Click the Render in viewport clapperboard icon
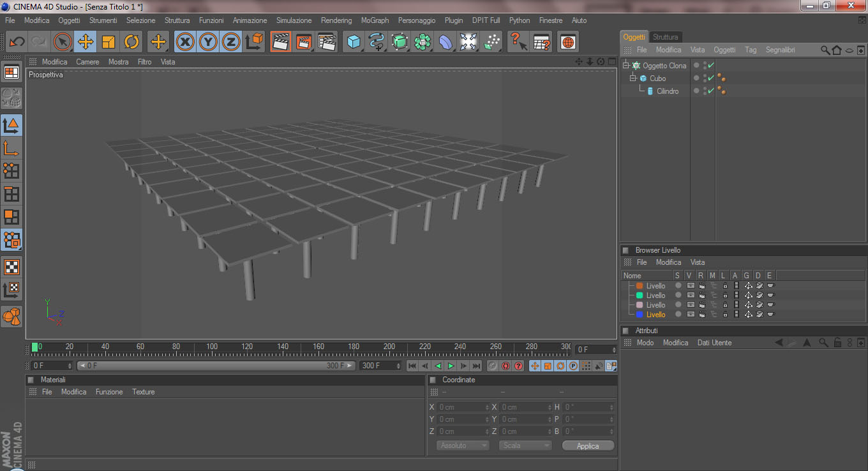Image resolution: width=868 pixels, height=471 pixels. [280, 42]
